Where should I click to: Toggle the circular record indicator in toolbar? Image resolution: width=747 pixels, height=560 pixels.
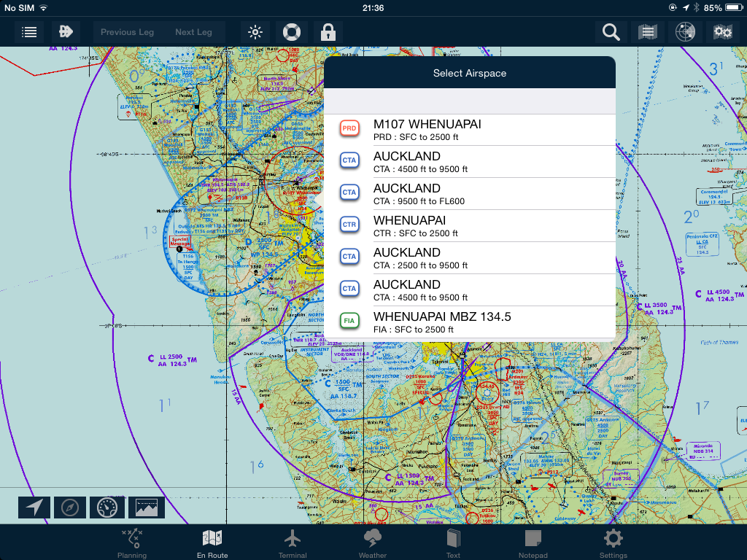point(291,32)
